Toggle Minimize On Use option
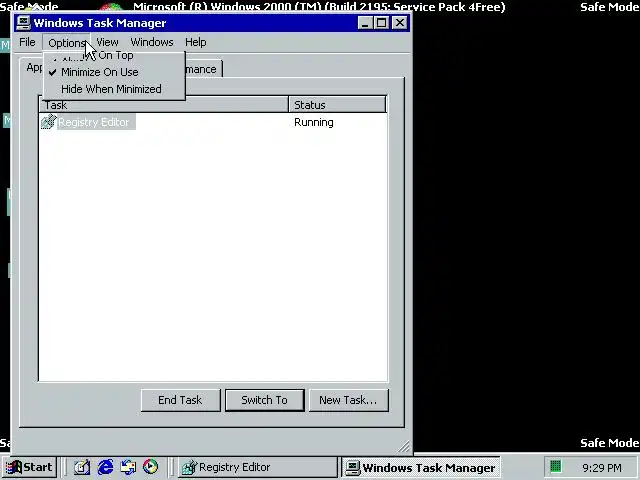Screen dimensions: 640x480 point(114,72)
